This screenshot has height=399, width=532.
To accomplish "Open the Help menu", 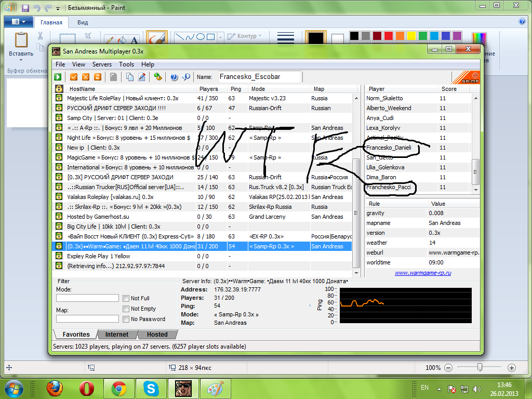I will (x=148, y=64).
